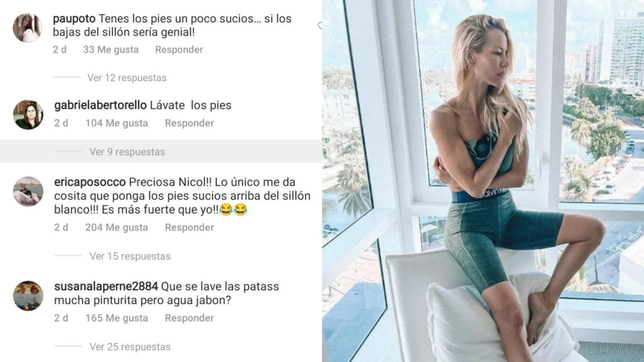Image resolution: width=644 pixels, height=362 pixels.
Task: Reply to gabrielabertorello's comment
Action: pos(189,123)
